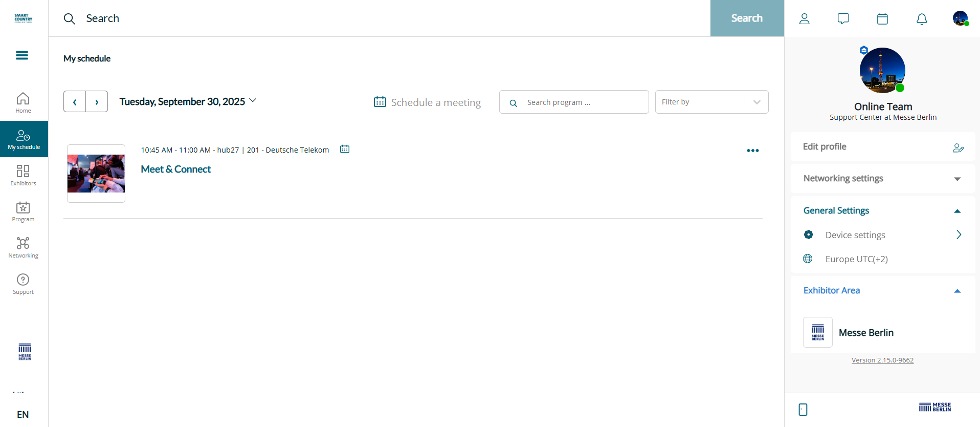Open the chat messages icon

843,19
